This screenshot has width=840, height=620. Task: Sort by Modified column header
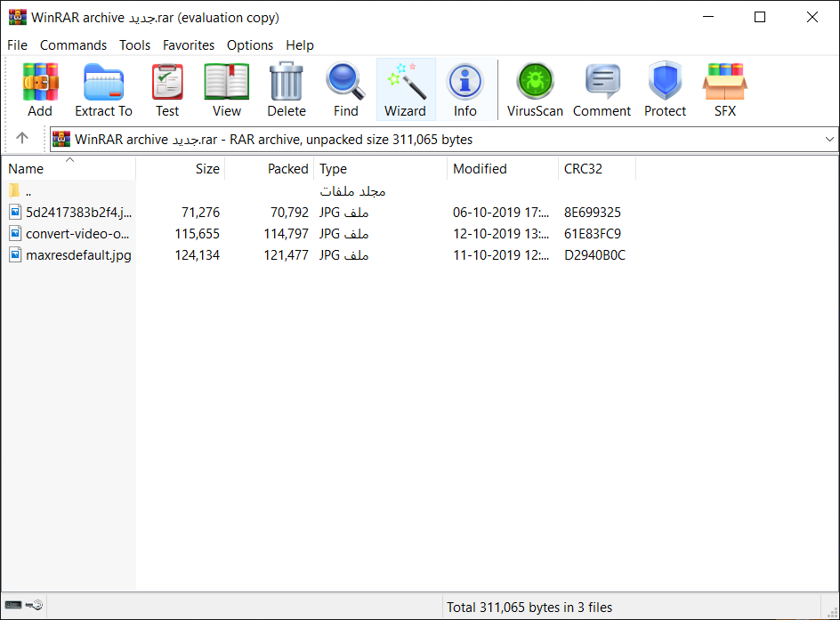point(503,169)
